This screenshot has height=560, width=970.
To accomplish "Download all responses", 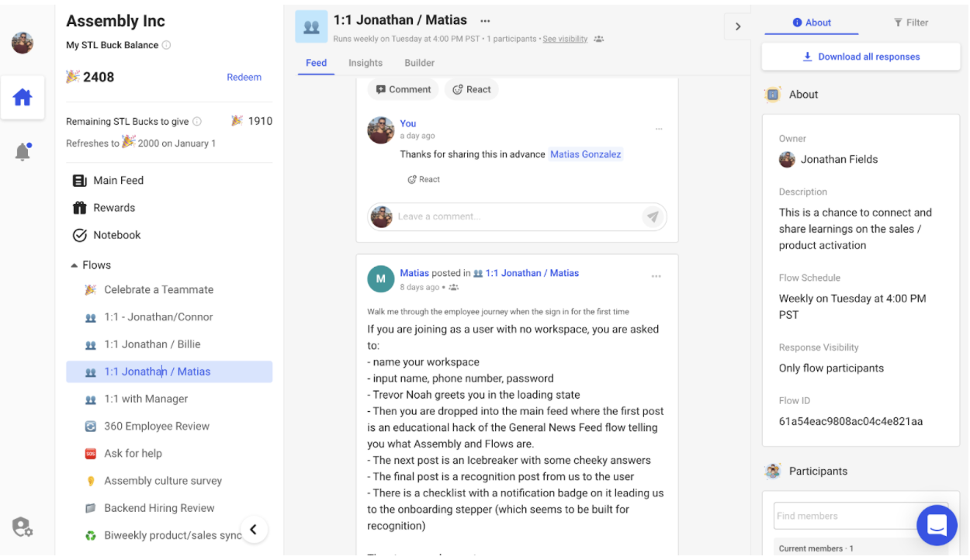I will click(x=861, y=57).
